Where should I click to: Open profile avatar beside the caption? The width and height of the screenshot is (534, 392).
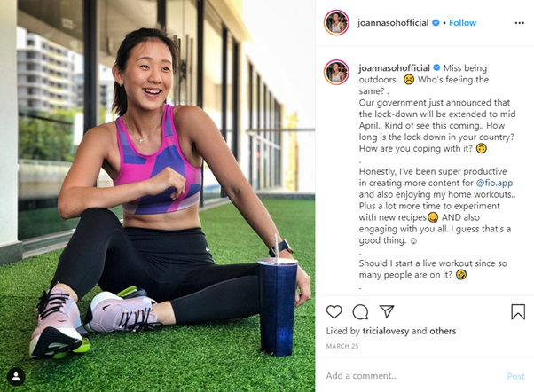coord(336,72)
